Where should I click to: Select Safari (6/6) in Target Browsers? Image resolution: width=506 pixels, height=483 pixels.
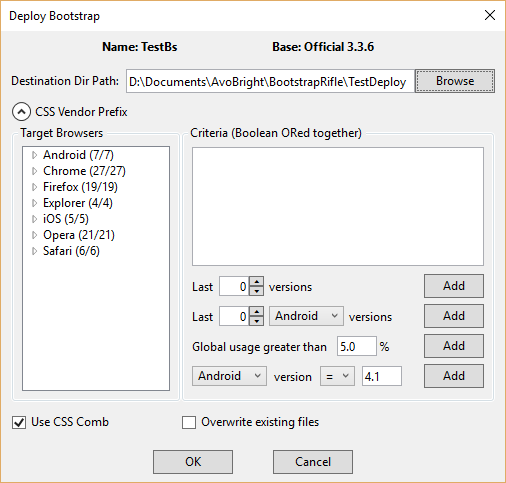tap(71, 251)
